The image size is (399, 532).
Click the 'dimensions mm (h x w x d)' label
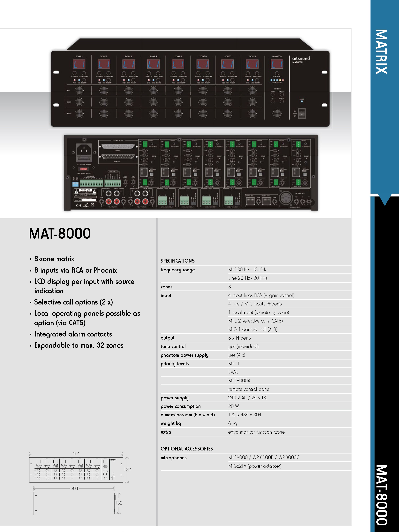pyautogui.click(x=188, y=415)
